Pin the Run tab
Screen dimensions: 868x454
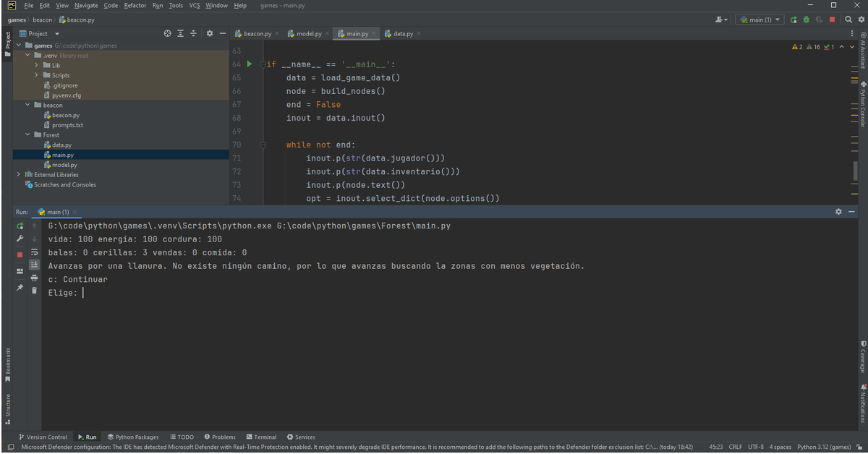pos(20,288)
